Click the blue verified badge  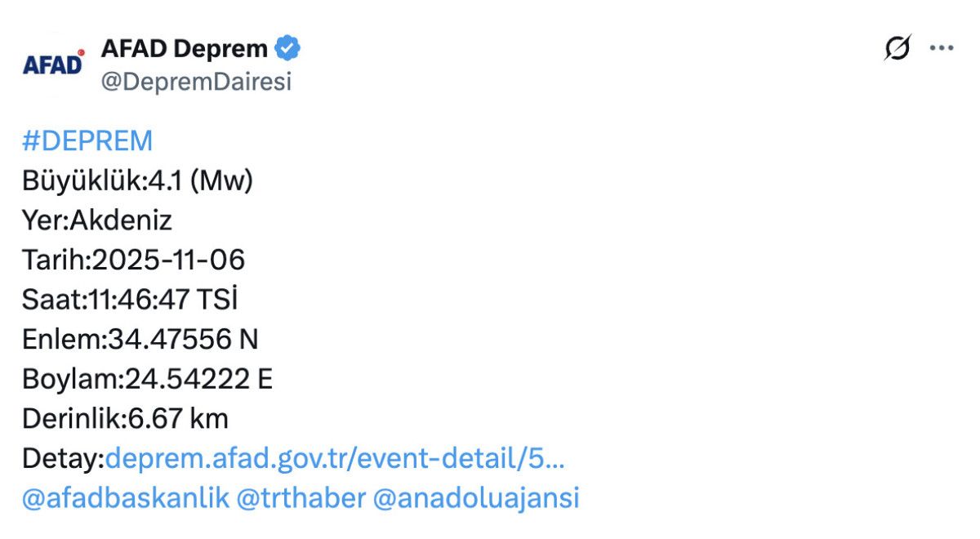coord(287,49)
